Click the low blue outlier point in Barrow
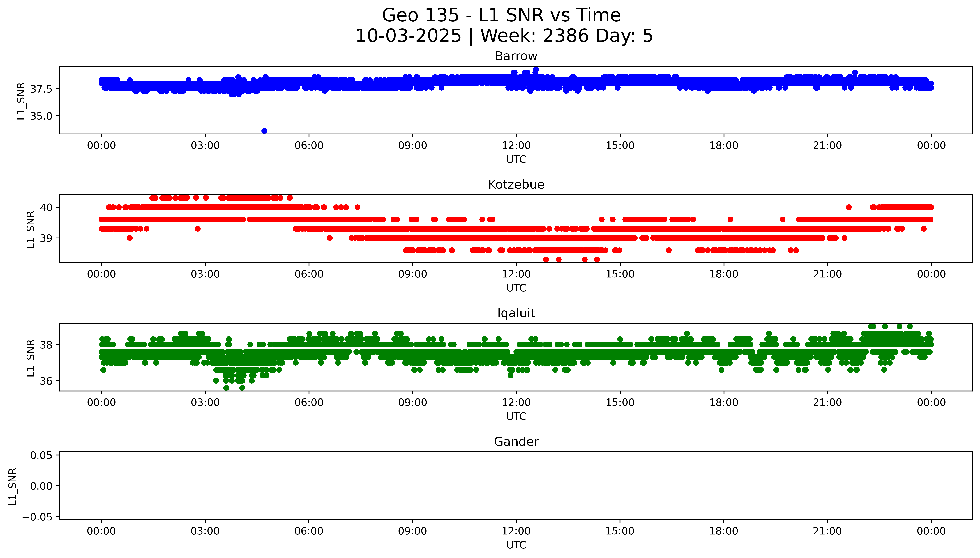 tap(264, 131)
